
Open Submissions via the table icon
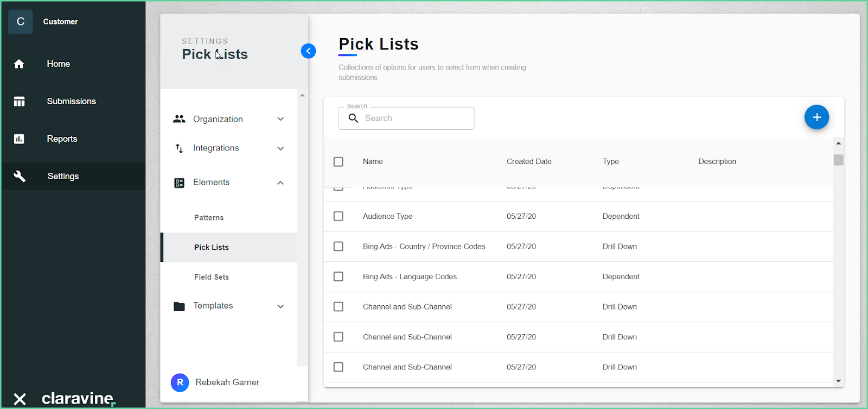click(19, 102)
